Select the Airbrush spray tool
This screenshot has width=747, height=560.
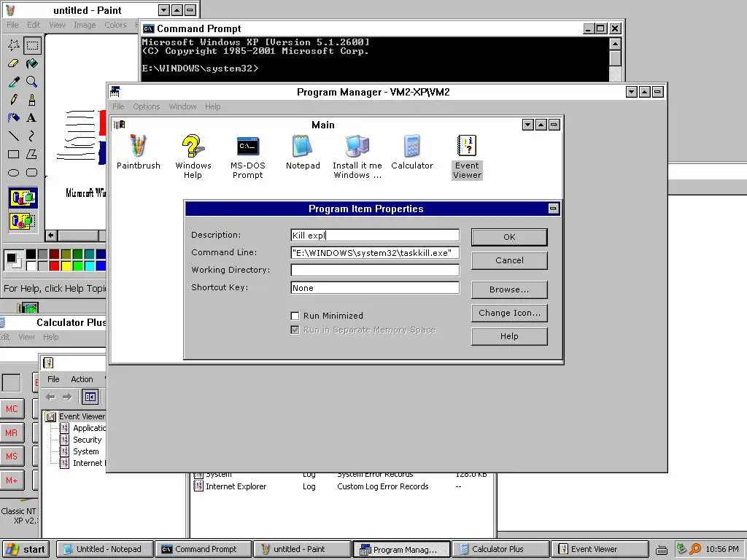click(14, 117)
